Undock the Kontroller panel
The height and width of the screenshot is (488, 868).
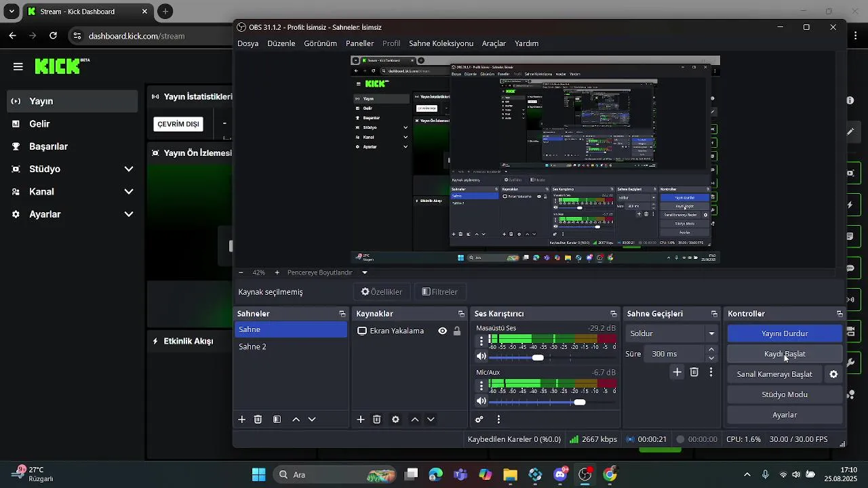tap(840, 314)
